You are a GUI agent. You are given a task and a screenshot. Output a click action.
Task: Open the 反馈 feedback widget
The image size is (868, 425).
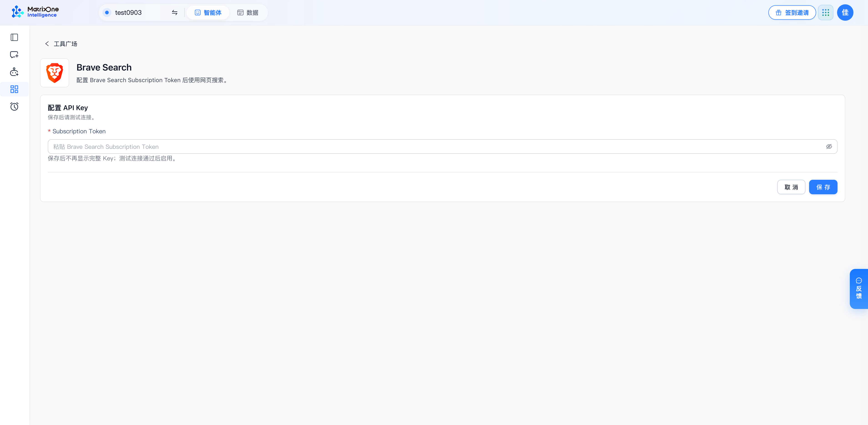click(x=859, y=288)
